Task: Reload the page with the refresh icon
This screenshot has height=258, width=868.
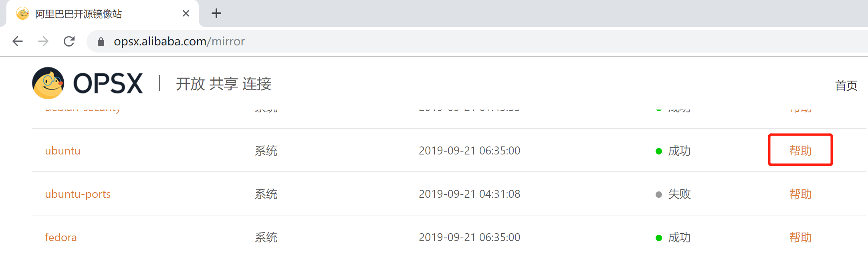Action: tap(69, 41)
